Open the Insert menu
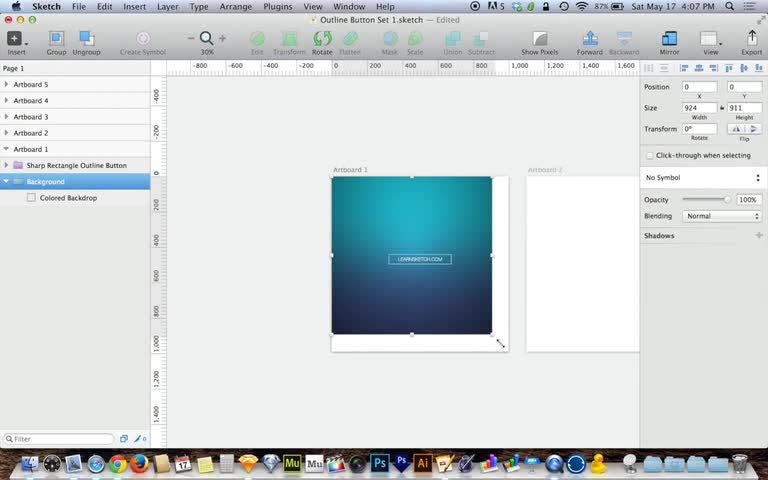This screenshot has height=480, width=768. point(134,6)
